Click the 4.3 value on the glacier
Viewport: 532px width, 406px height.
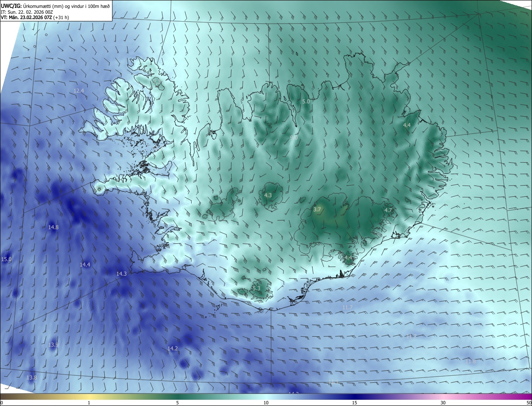[x=268, y=195]
